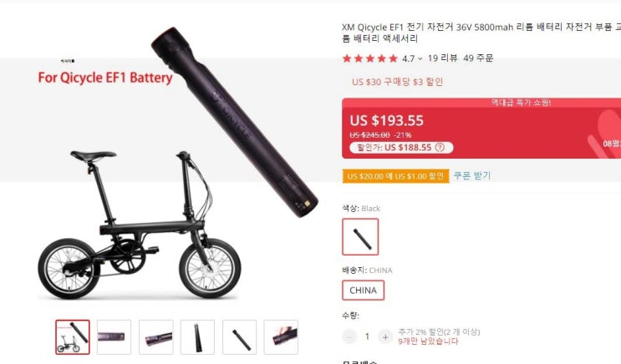Expand the 4.7 rating dropdown chevron

(x=420, y=59)
